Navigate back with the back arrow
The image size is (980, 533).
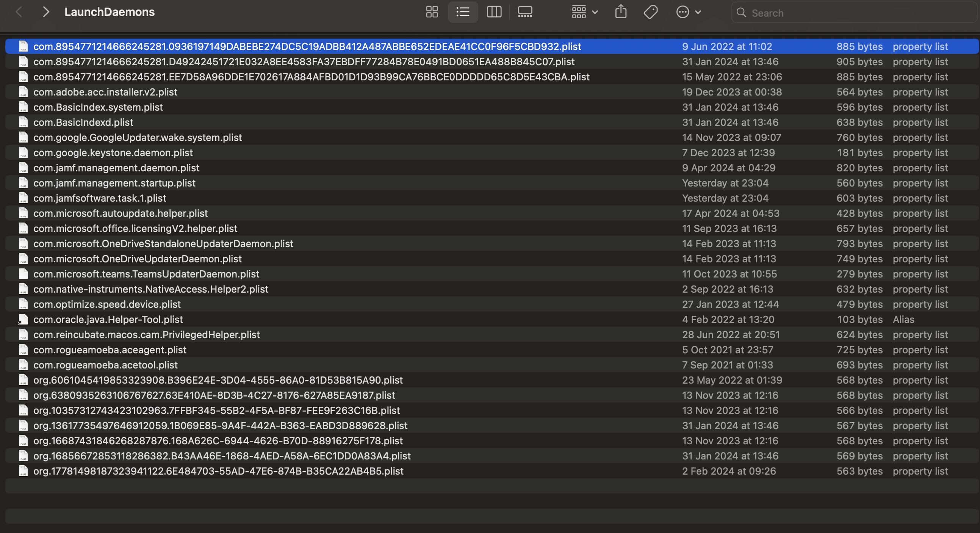19,12
